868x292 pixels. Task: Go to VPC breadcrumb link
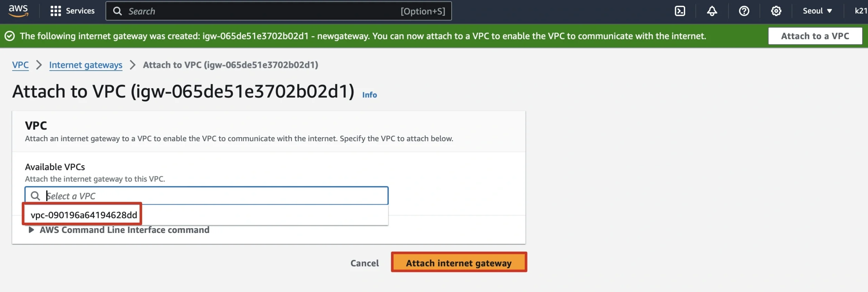tap(20, 65)
